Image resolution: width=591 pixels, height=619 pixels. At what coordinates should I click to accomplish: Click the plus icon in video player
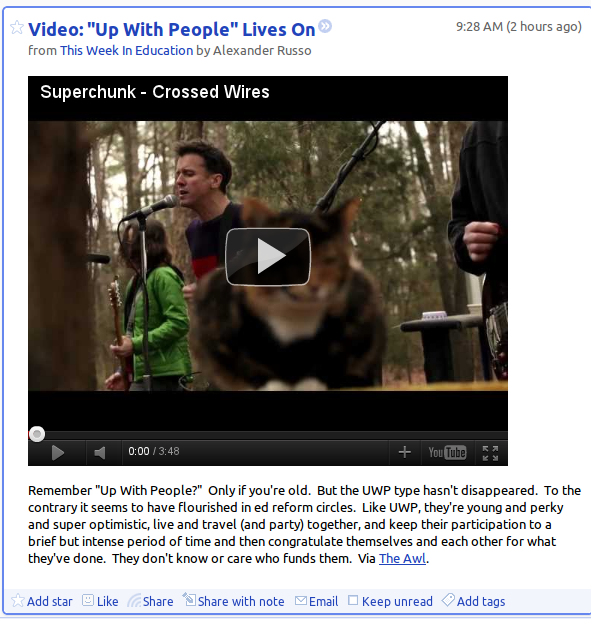click(x=405, y=452)
